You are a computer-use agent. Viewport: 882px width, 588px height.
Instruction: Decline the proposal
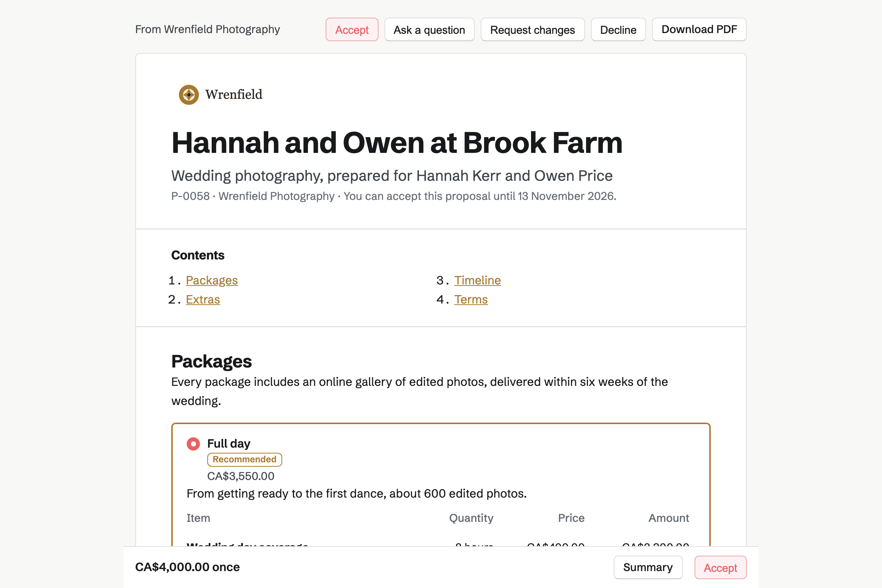(618, 30)
